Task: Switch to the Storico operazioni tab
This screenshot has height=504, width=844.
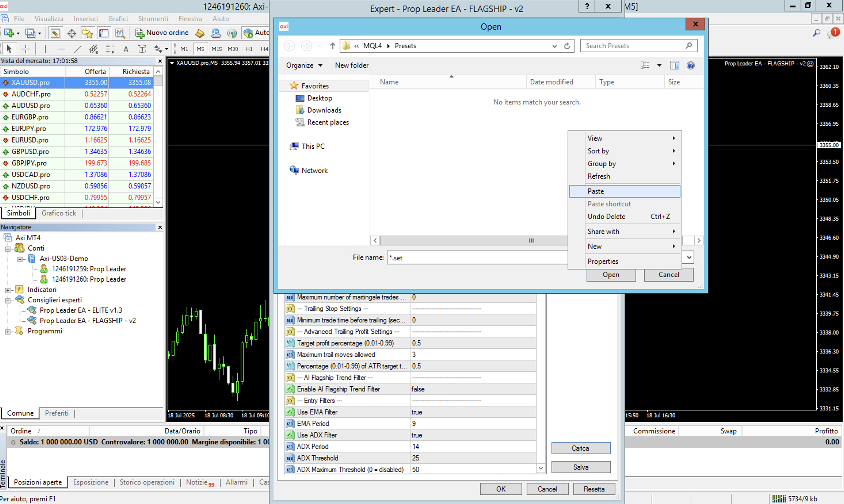Action: (x=147, y=482)
